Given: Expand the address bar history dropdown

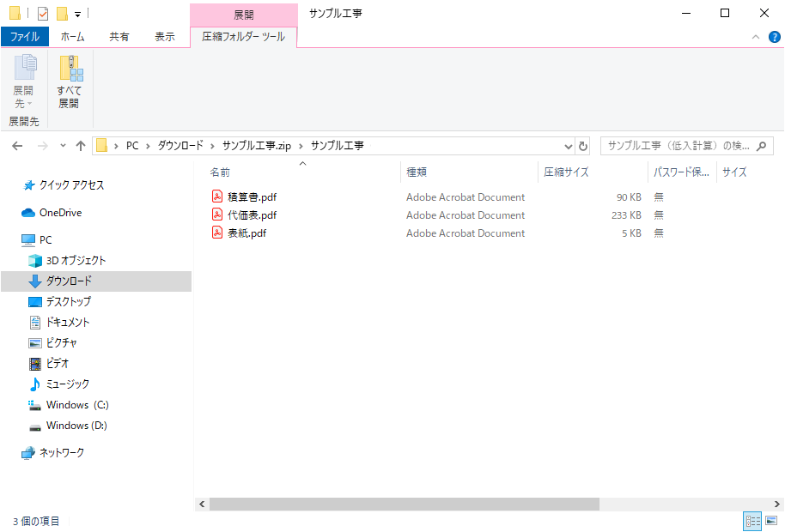Looking at the screenshot, I should (x=568, y=146).
